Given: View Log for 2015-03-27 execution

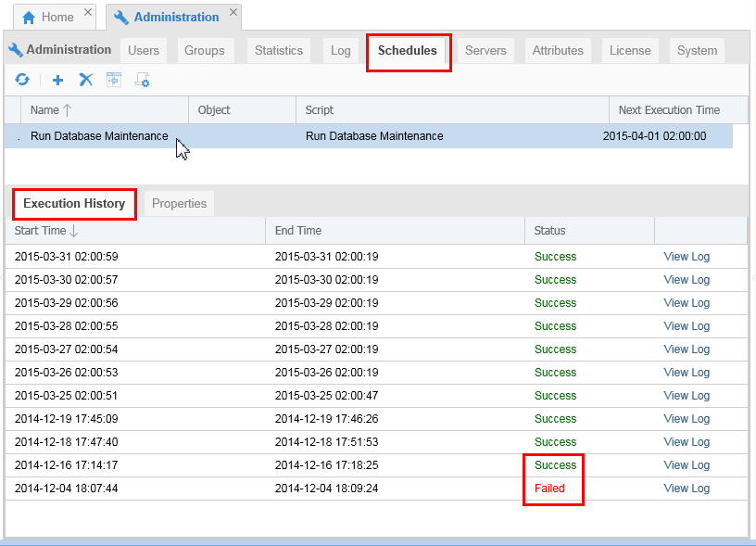Looking at the screenshot, I should (x=687, y=349).
